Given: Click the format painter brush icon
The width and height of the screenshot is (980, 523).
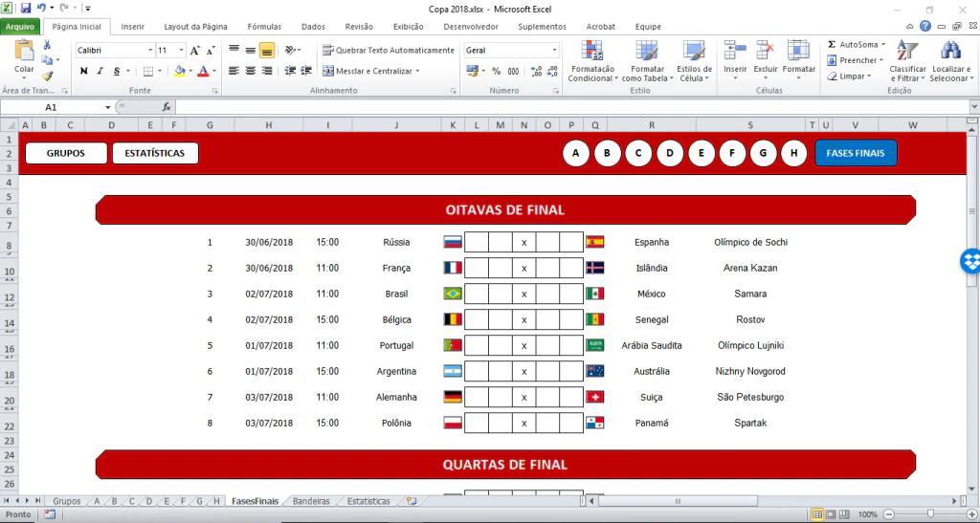Looking at the screenshot, I should tap(48, 76).
